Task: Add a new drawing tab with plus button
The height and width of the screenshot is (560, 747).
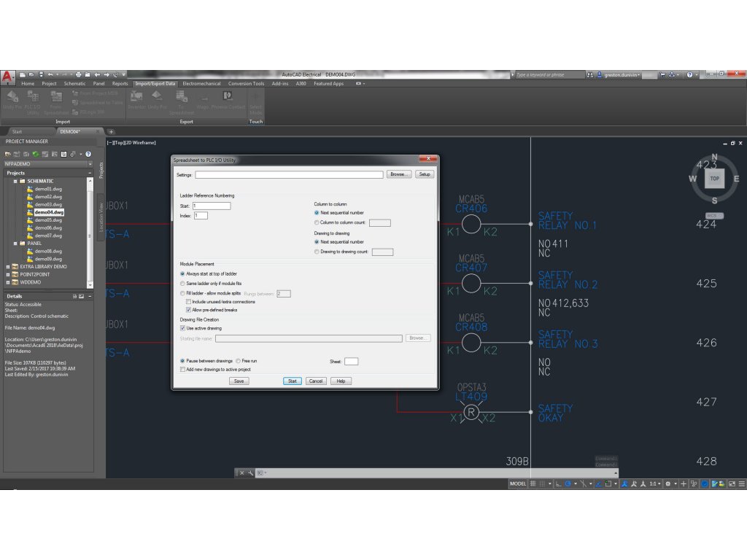Action: 111,132
